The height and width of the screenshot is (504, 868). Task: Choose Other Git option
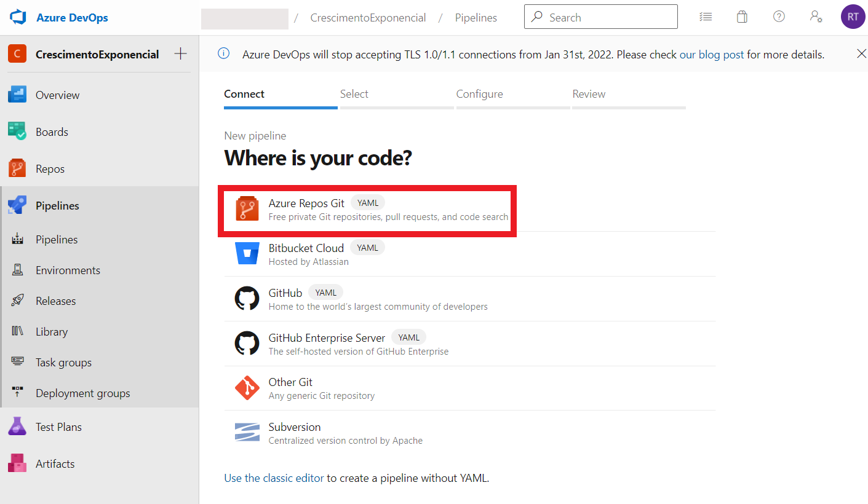[x=470, y=388]
